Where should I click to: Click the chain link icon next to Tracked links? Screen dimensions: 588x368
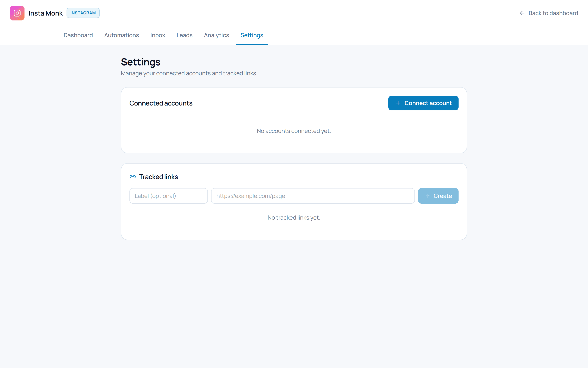[133, 177]
